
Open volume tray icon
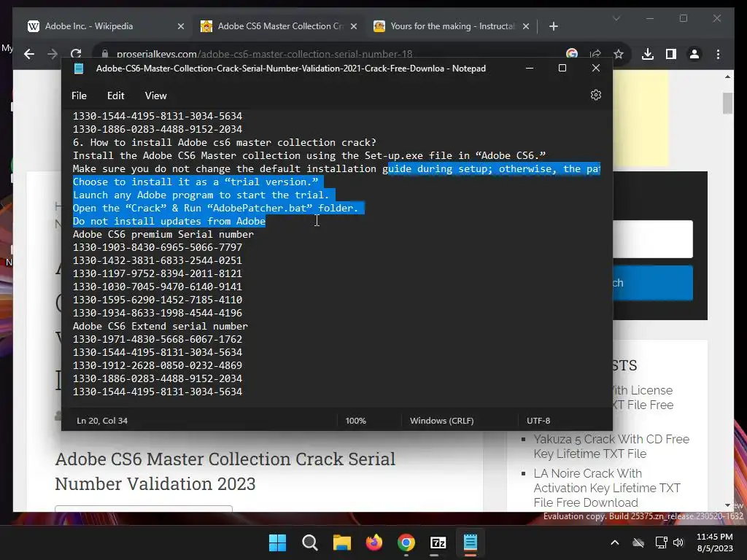pyautogui.click(x=678, y=542)
